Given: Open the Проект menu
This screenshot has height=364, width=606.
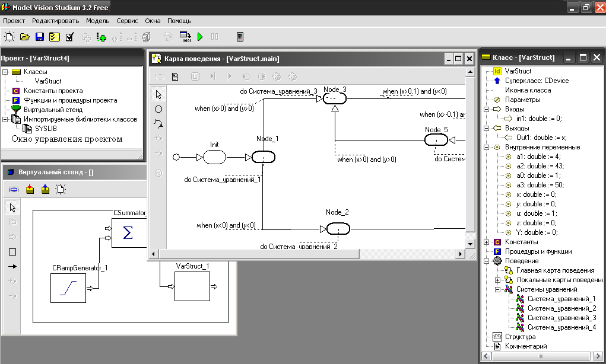Looking at the screenshot, I should pos(14,21).
